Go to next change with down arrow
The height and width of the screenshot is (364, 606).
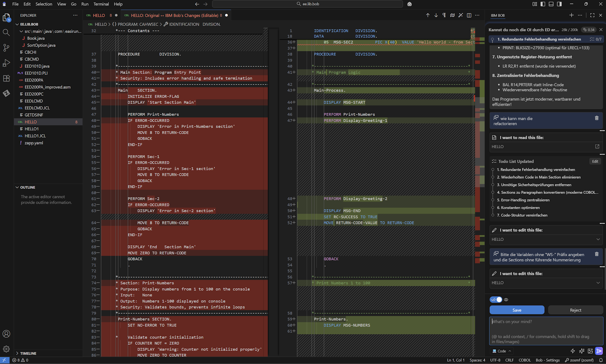(x=436, y=15)
